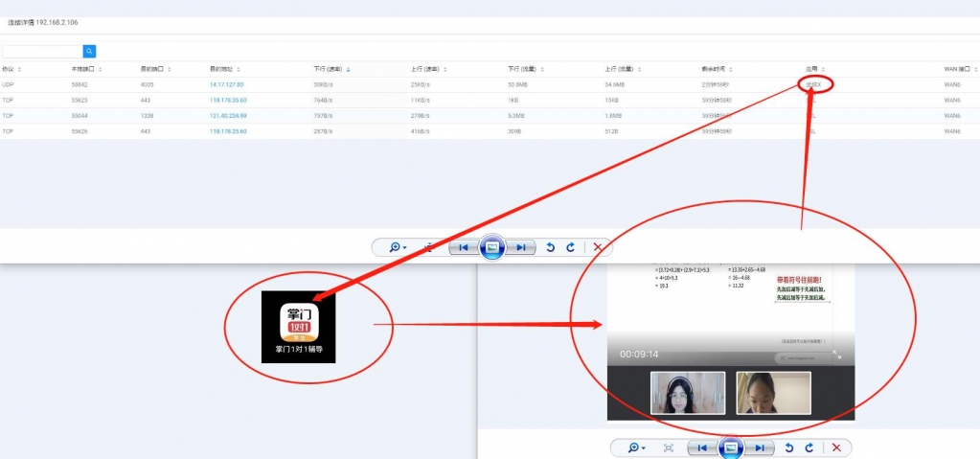The width and height of the screenshot is (980, 459).
Task: Rotate counterclockwise in toolbar under connection table
Action: click(x=550, y=247)
